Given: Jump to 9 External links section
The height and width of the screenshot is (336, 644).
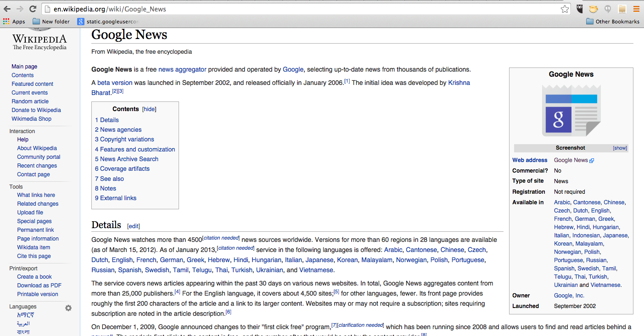Looking at the screenshot, I should pyautogui.click(x=116, y=198).
